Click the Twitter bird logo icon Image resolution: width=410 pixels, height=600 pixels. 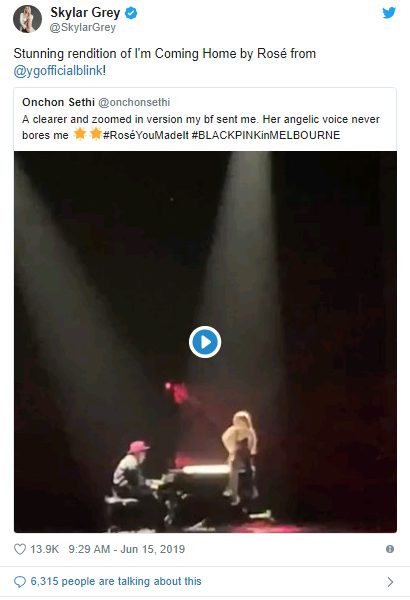coord(389,13)
